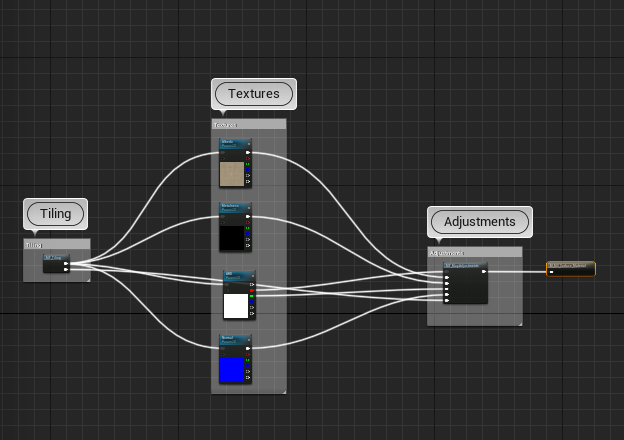Image resolution: width=624 pixels, height=440 pixels.
Task: Click white-thumbnail node's connected red pin
Action: tap(252, 290)
